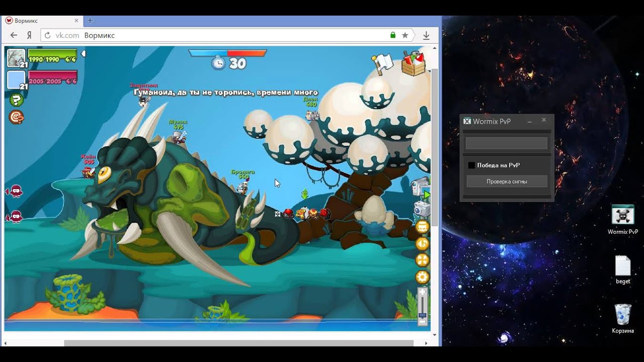Image resolution: width=644 pixels, height=362 pixels.
Task: Click the Проверка сигны button
Action: pos(507,182)
